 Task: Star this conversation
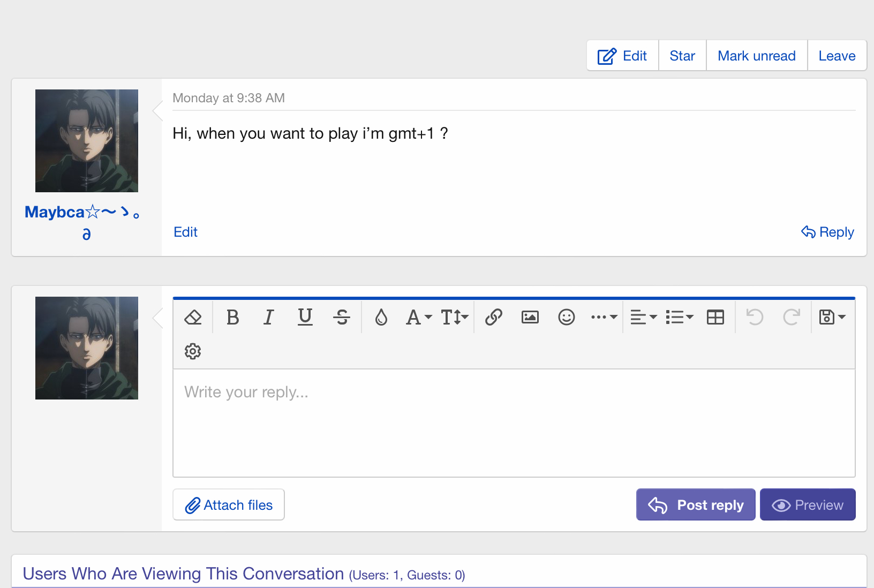pyautogui.click(x=682, y=56)
